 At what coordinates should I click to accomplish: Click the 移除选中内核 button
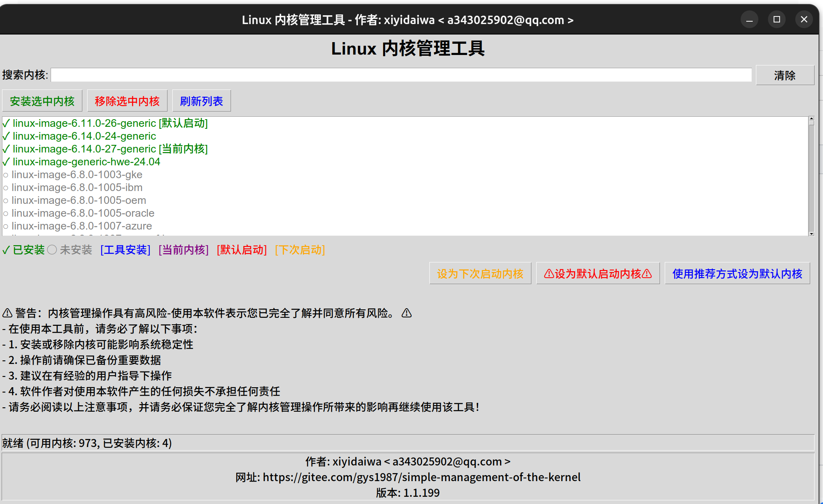(x=127, y=101)
